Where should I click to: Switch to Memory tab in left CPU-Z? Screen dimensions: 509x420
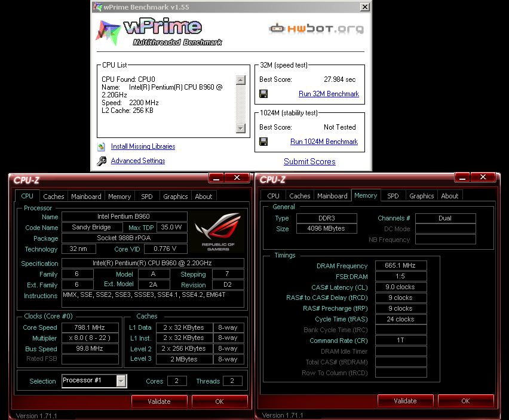tap(119, 197)
